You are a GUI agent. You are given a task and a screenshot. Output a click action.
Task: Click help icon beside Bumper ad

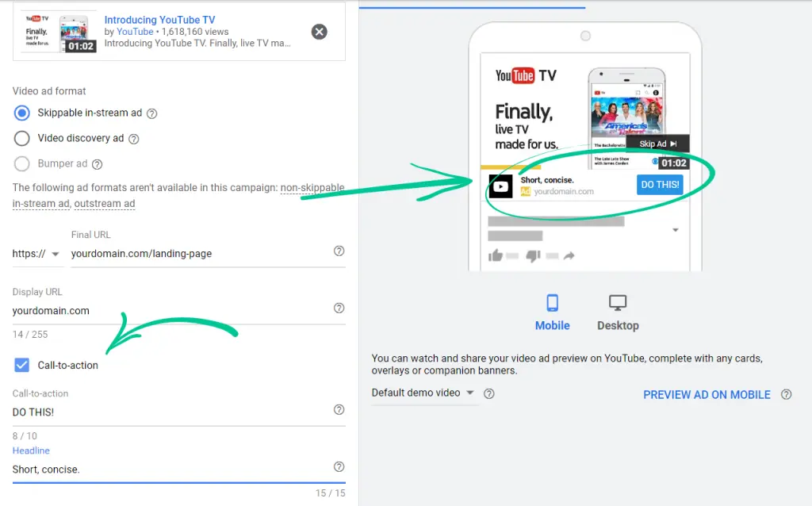pos(97,164)
